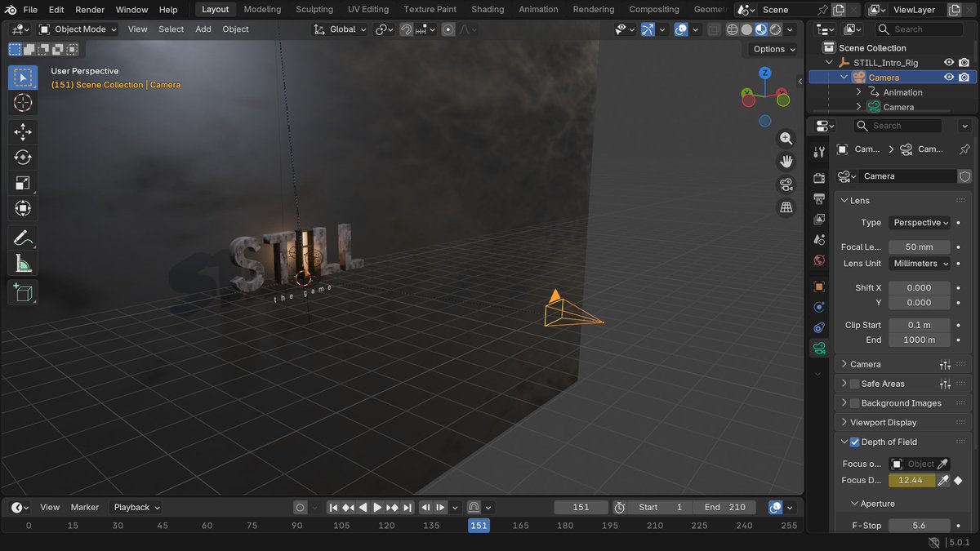Open the viewport Add menu
The width and height of the screenshot is (980, 551).
(x=203, y=29)
